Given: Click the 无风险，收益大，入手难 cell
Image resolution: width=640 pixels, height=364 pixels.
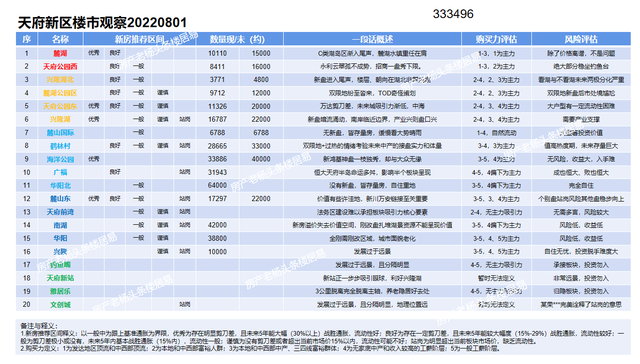Looking at the screenshot, I should tap(581, 159).
